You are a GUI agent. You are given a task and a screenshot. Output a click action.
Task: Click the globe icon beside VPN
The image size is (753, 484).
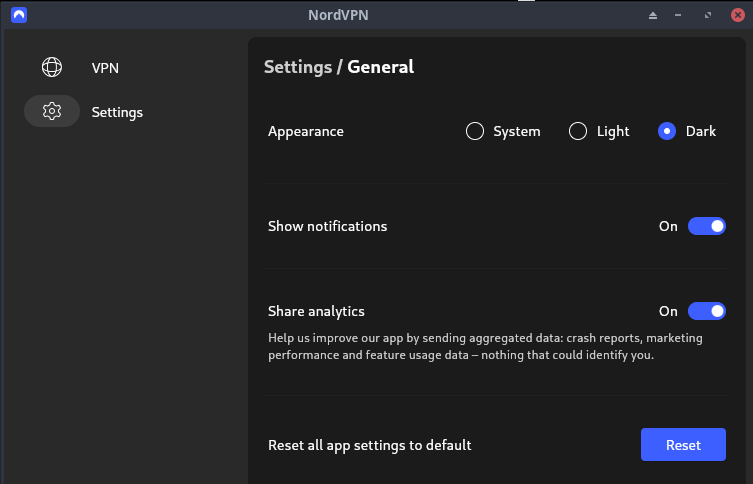click(x=52, y=67)
